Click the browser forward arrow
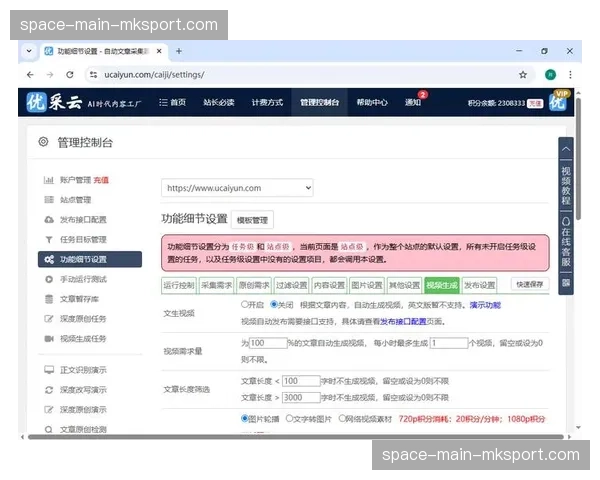The width and height of the screenshot is (600, 480). click(50, 75)
